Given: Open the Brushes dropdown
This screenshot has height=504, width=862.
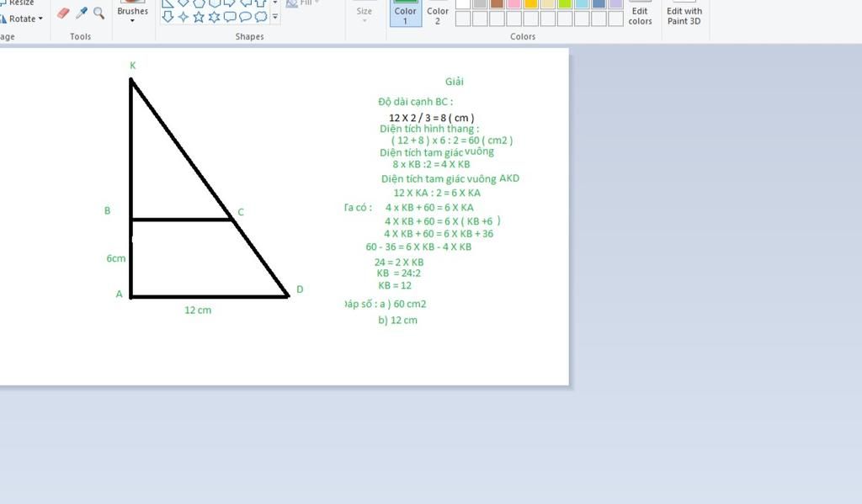Looking at the screenshot, I should coord(132,14).
